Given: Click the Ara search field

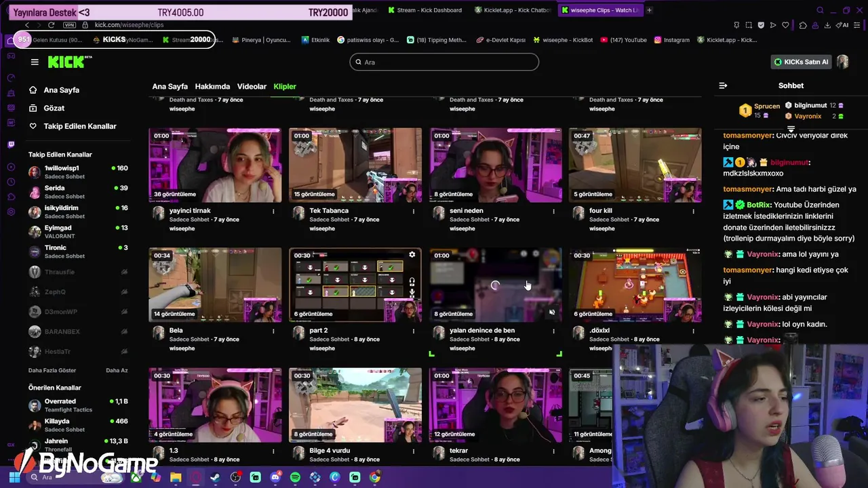Looking at the screenshot, I should 444,62.
